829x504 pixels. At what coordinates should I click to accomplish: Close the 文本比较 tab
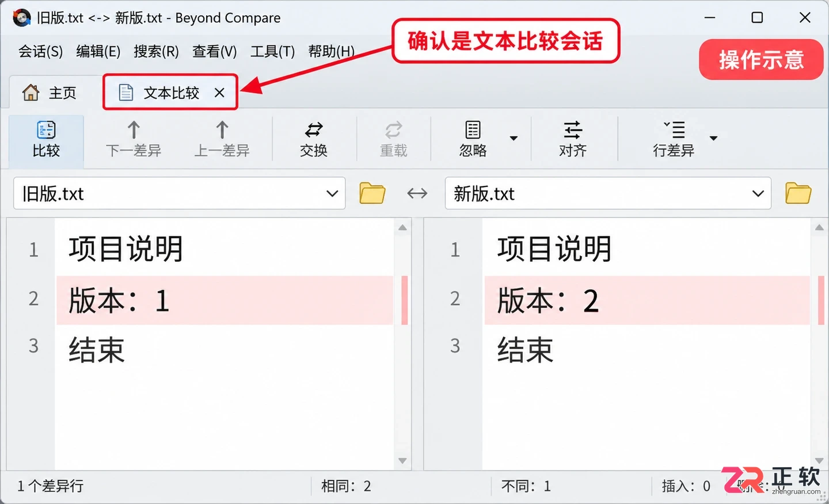pyautogui.click(x=219, y=93)
